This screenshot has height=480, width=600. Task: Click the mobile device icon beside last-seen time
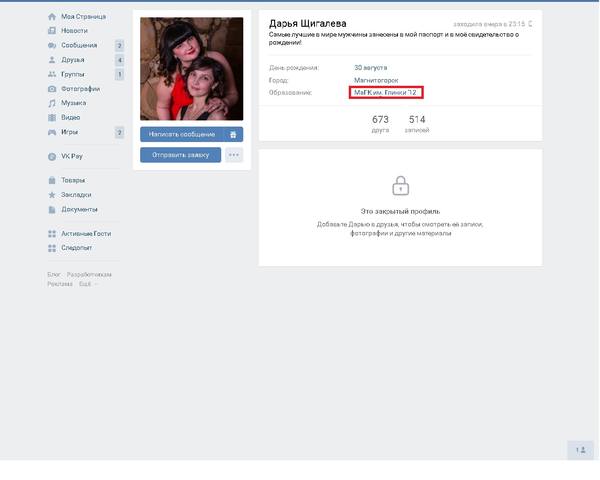coord(530,24)
